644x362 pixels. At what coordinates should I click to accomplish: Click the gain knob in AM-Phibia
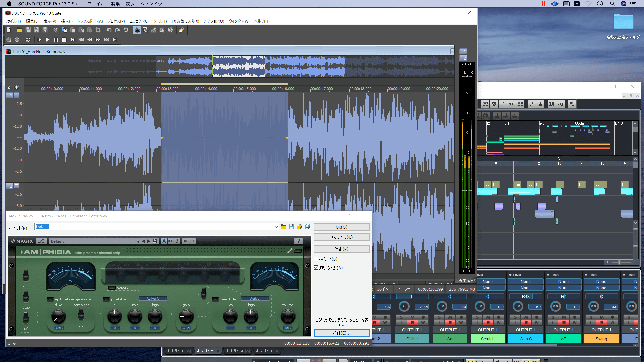186,316
